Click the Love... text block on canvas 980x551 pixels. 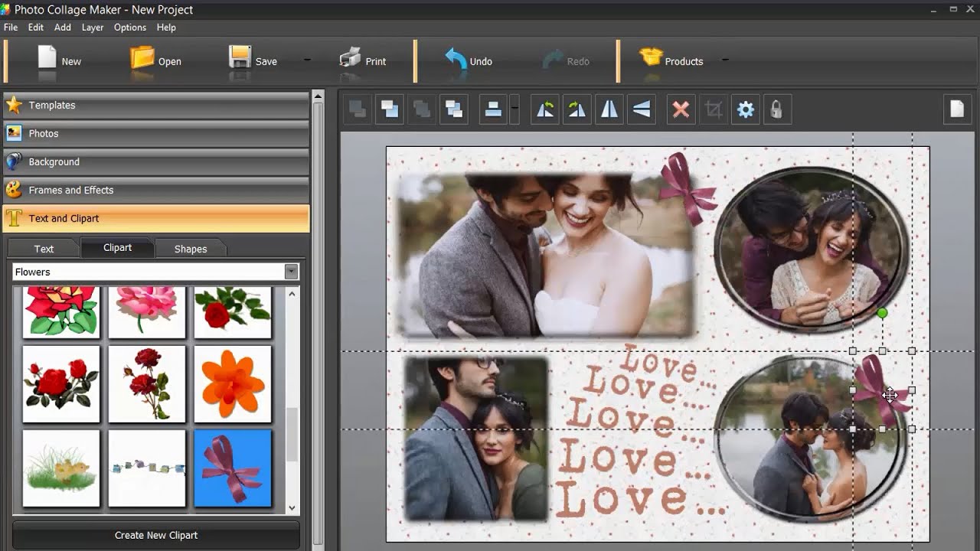click(642, 430)
